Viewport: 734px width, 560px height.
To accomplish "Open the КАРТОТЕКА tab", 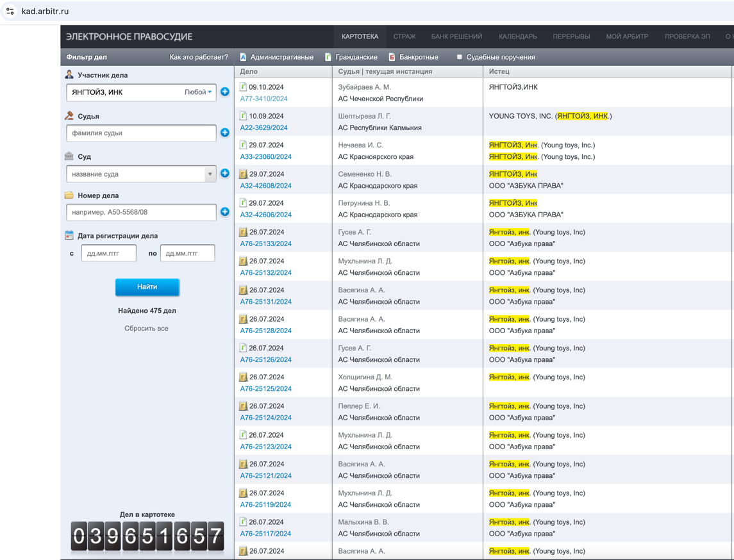I will tap(360, 36).
